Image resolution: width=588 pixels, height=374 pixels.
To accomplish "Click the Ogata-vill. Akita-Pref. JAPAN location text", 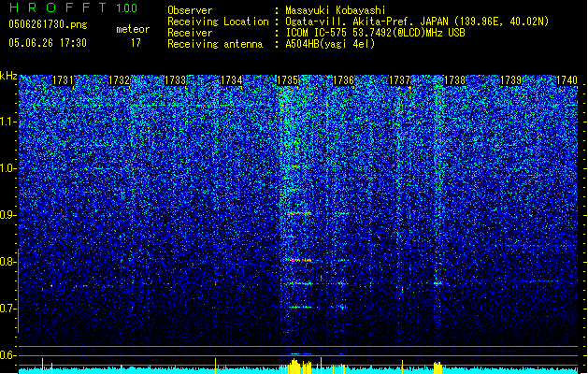I will coord(417,22).
